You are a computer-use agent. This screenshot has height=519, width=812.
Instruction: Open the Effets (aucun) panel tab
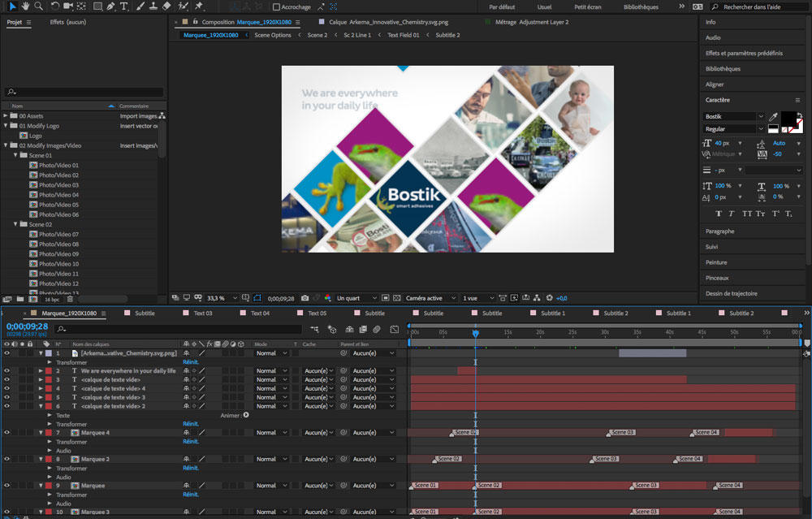[68, 22]
